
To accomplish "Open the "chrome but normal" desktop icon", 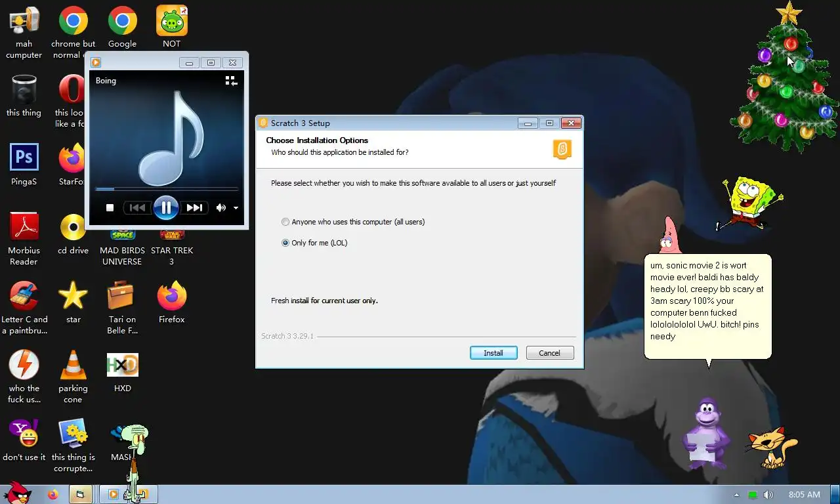I will [73, 33].
